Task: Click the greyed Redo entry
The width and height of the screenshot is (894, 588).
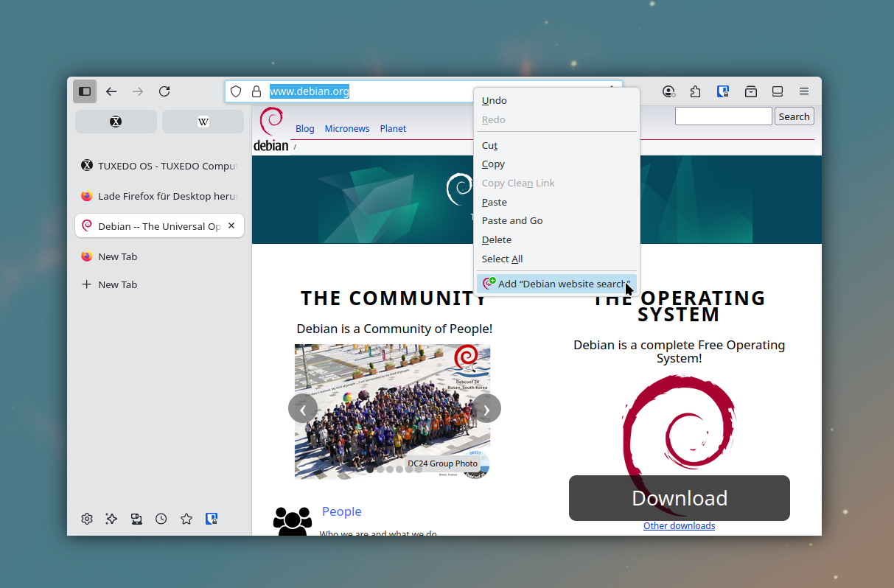Action: [x=556, y=120]
